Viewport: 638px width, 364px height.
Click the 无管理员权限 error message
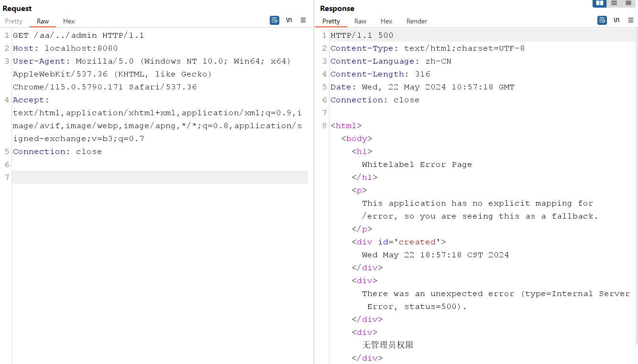point(388,345)
